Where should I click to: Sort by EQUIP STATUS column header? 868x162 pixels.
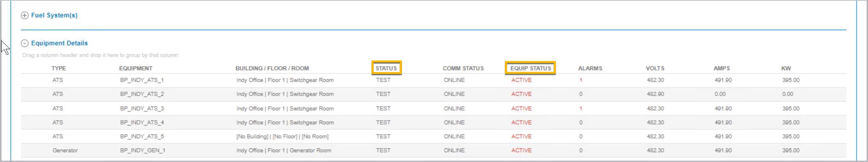(x=531, y=68)
